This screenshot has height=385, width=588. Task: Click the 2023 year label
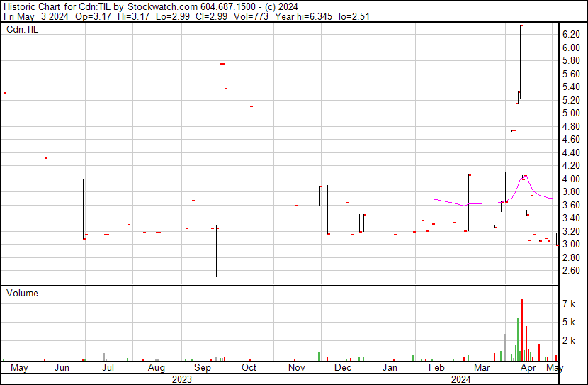[x=182, y=380]
